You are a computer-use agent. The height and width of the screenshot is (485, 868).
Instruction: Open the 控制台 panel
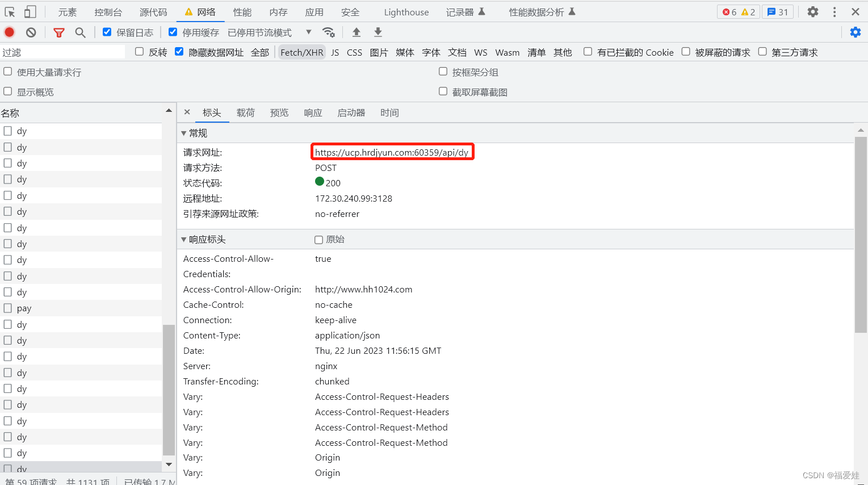[x=108, y=11]
